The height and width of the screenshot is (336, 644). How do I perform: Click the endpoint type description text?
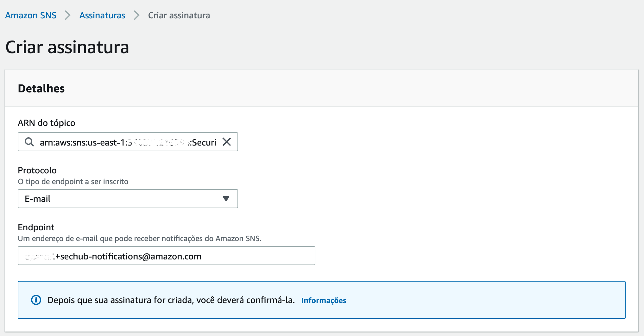click(x=73, y=182)
